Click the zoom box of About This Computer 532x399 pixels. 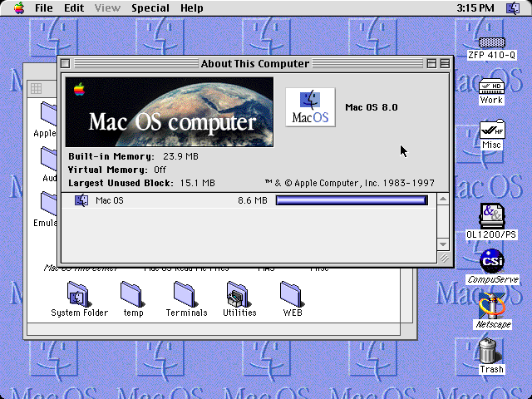pos(431,63)
